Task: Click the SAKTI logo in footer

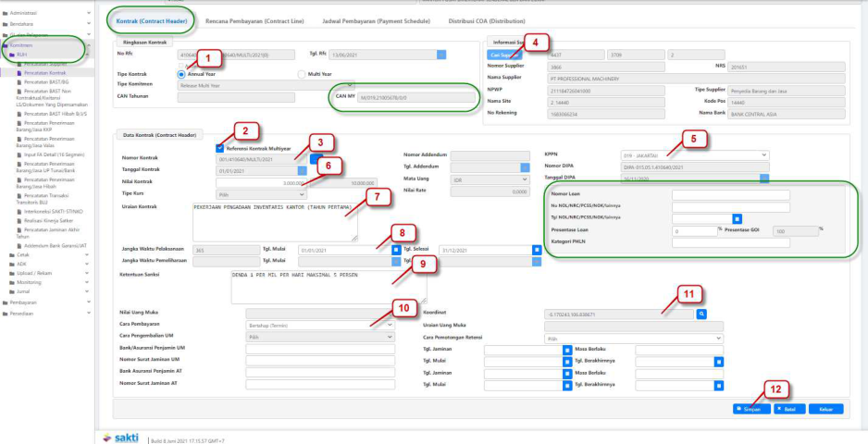Action: click(x=120, y=436)
